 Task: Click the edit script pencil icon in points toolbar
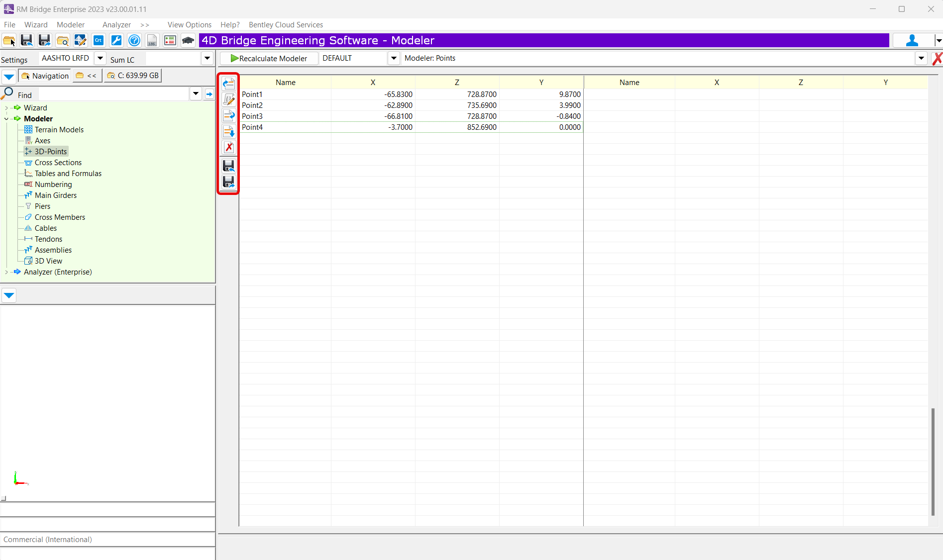click(x=229, y=99)
